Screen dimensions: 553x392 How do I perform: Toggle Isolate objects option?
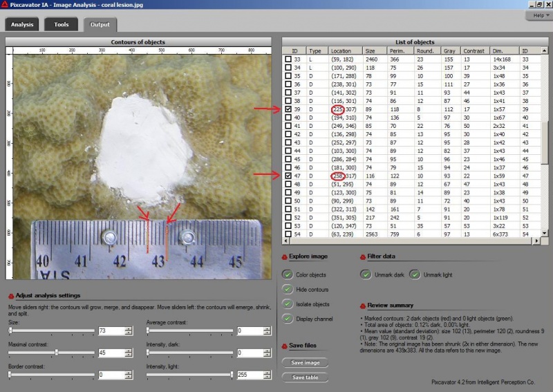click(288, 304)
